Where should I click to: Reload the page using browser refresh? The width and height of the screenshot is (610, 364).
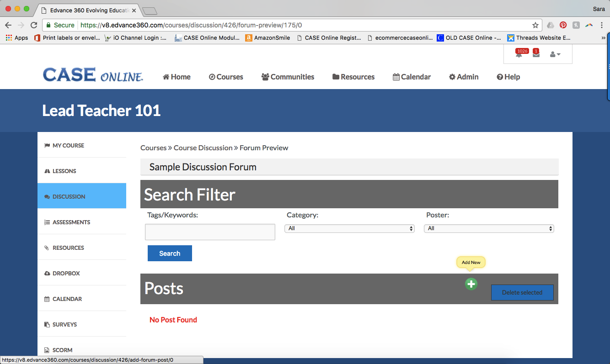(34, 26)
